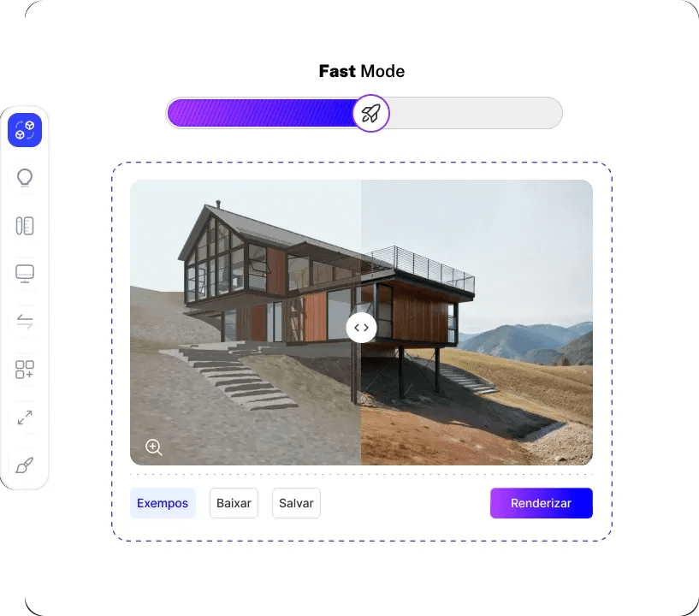Select the ruler comparison panel icon

[x=25, y=226]
